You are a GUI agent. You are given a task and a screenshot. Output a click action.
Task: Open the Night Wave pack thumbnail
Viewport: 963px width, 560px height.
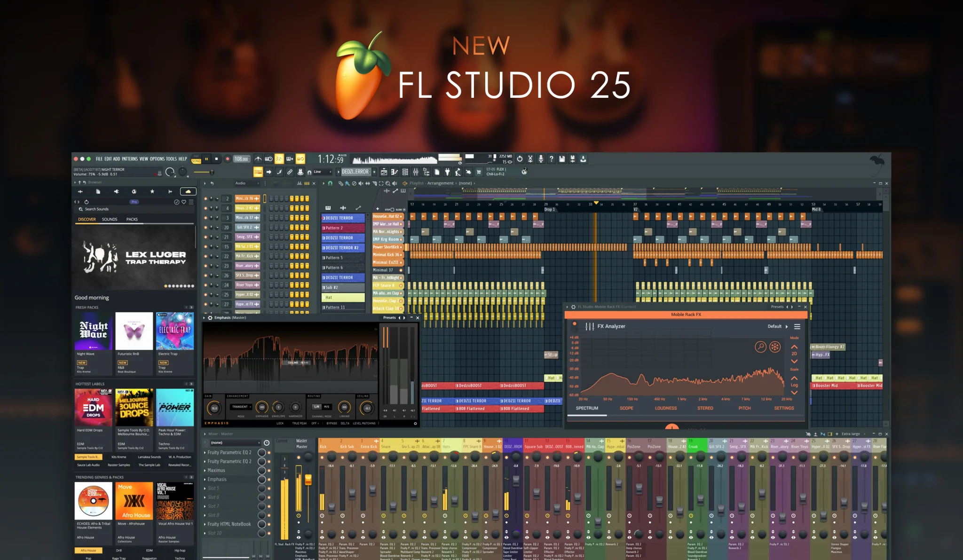(x=93, y=331)
